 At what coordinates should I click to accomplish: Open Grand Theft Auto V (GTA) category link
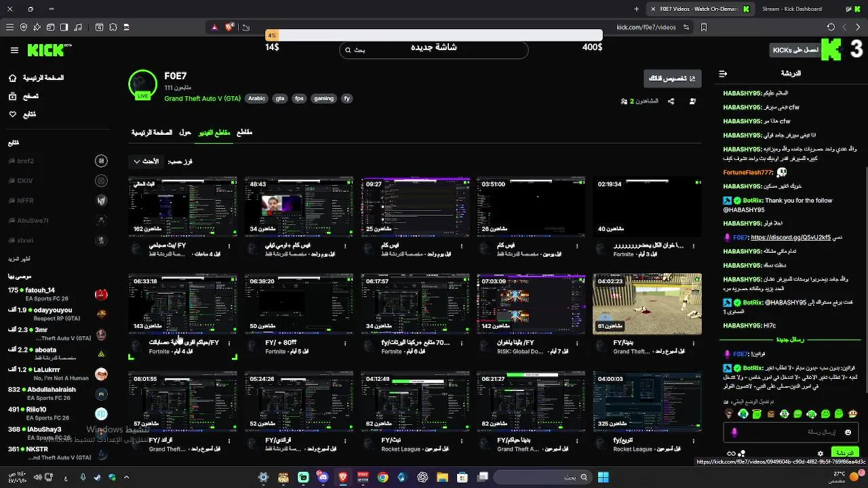point(202,98)
